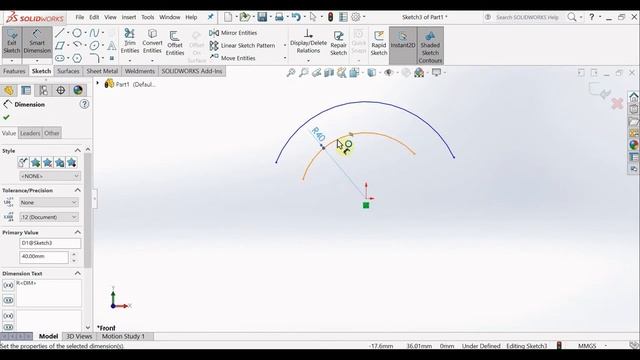The width and height of the screenshot is (640, 360).
Task: Select the Line sketch tool
Action: tap(60, 33)
